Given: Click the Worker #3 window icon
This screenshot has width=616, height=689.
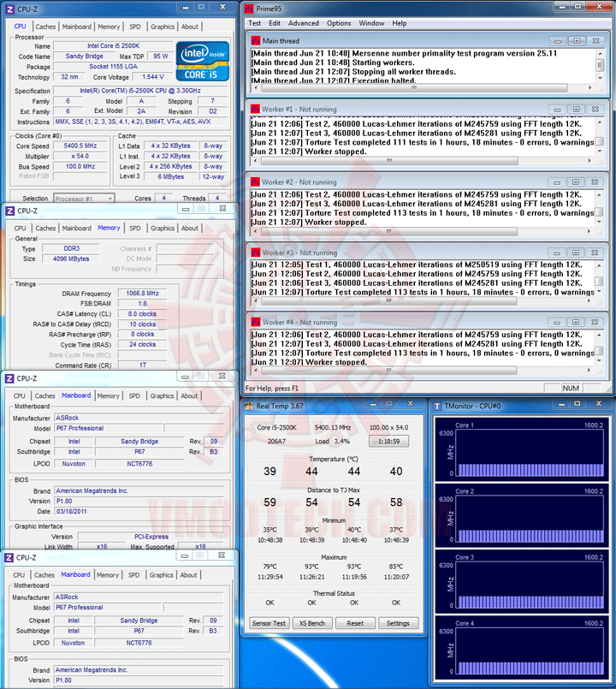Looking at the screenshot, I should 255,252.
